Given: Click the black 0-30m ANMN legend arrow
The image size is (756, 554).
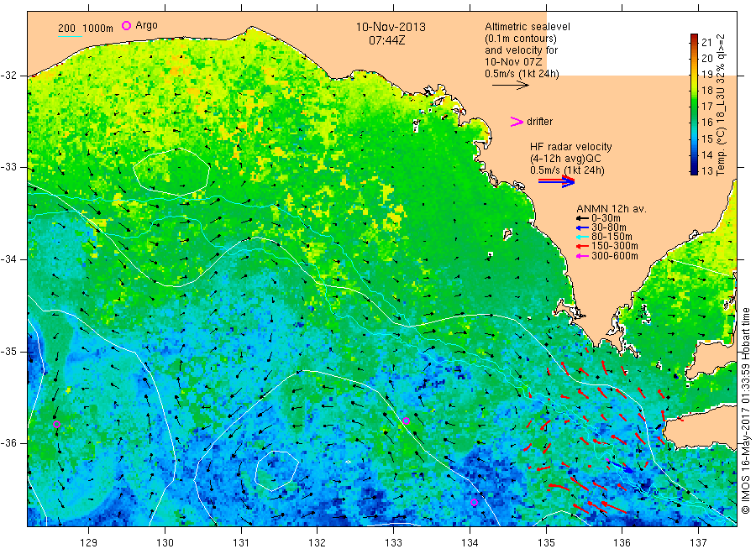Looking at the screenshot, I should coord(582,218).
